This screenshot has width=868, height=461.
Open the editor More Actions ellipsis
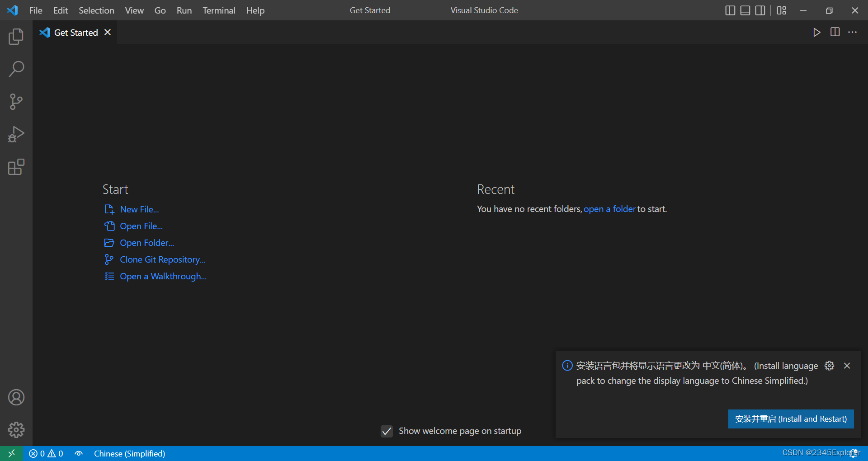(852, 32)
